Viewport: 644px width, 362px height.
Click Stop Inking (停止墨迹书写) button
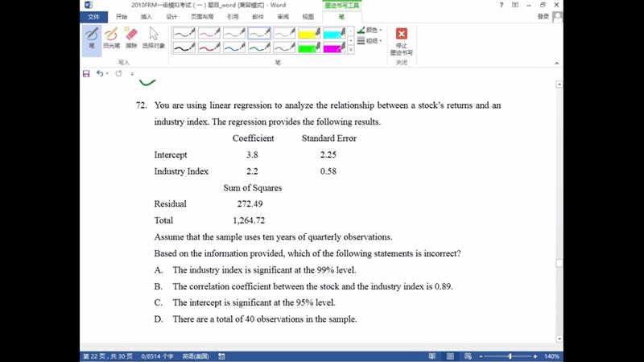pyautogui.click(x=401, y=40)
